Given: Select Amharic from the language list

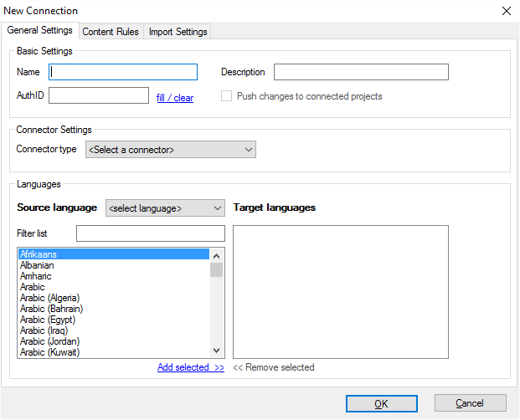Looking at the screenshot, I should [36, 276].
